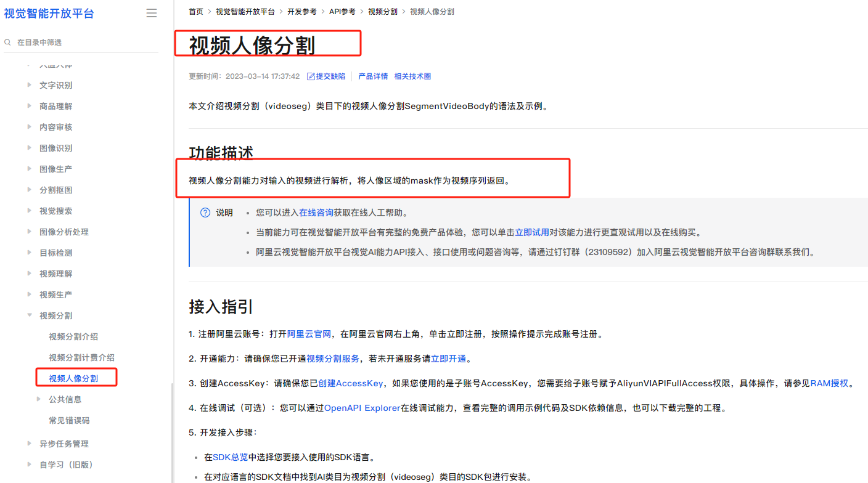Open the 文字识别 sidebar entry

[x=56, y=85]
